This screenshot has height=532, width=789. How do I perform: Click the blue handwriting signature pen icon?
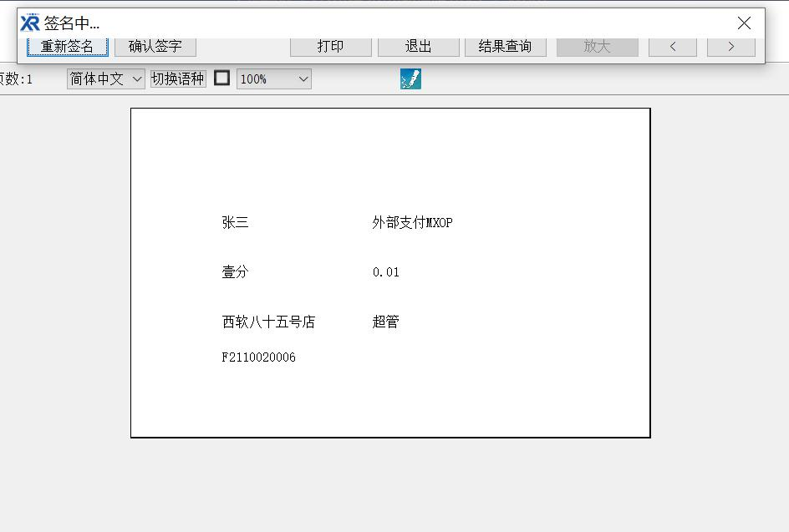[x=410, y=79]
